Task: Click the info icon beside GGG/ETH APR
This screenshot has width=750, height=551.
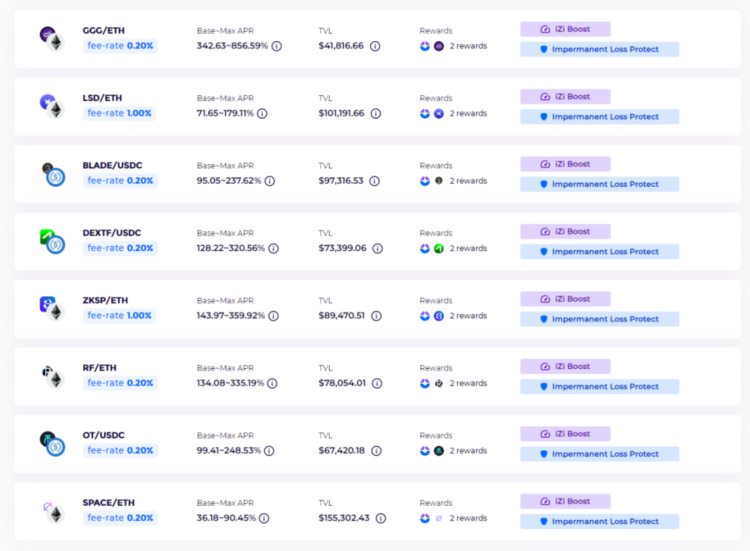Action: point(277,46)
